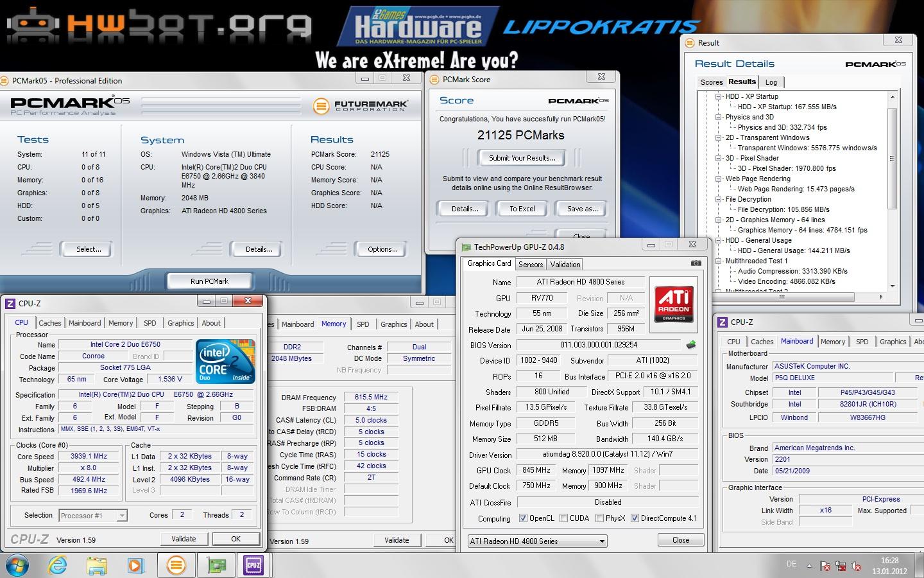The height and width of the screenshot is (578, 924).
Task: Click the PCMark05 main window title icon
Action: (x=6, y=81)
